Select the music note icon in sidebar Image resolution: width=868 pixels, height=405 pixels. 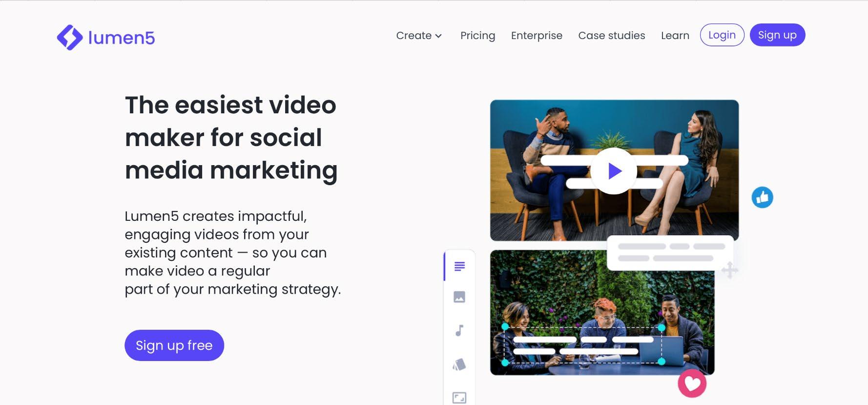pyautogui.click(x=459, y=331)
